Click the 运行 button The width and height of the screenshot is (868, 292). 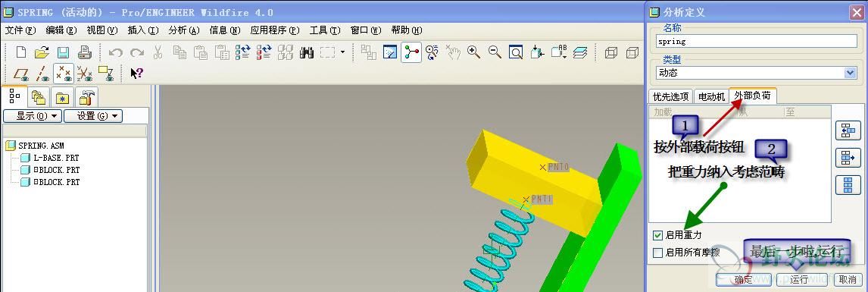799,279
